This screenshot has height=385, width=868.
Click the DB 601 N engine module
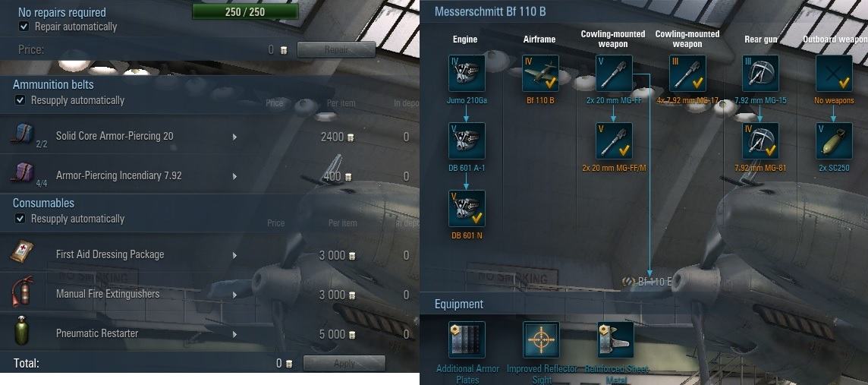pyautogui.click(x=467, y=208)
